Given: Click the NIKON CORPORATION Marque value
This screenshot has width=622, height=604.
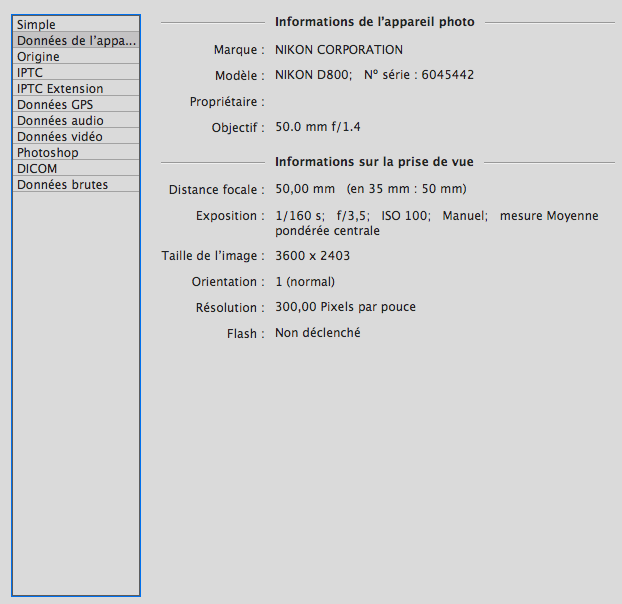Looking at the screenshot, I should click(339, 50).
